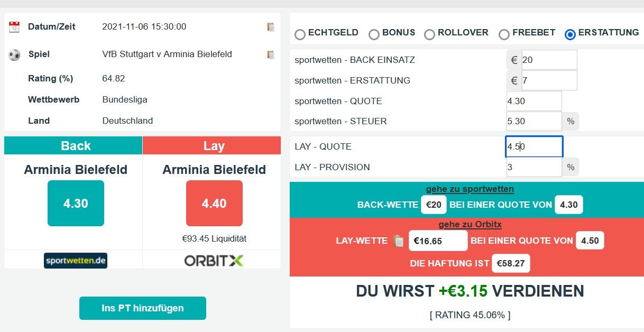Add bet via 'Ins PT hinzufügen' button

(x=143, y=308)
